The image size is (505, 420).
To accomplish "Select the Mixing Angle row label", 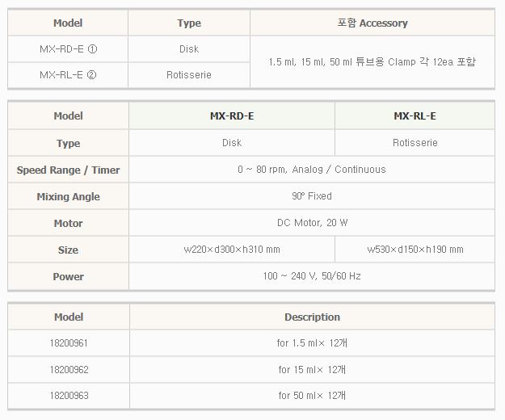I will [69, 197].
